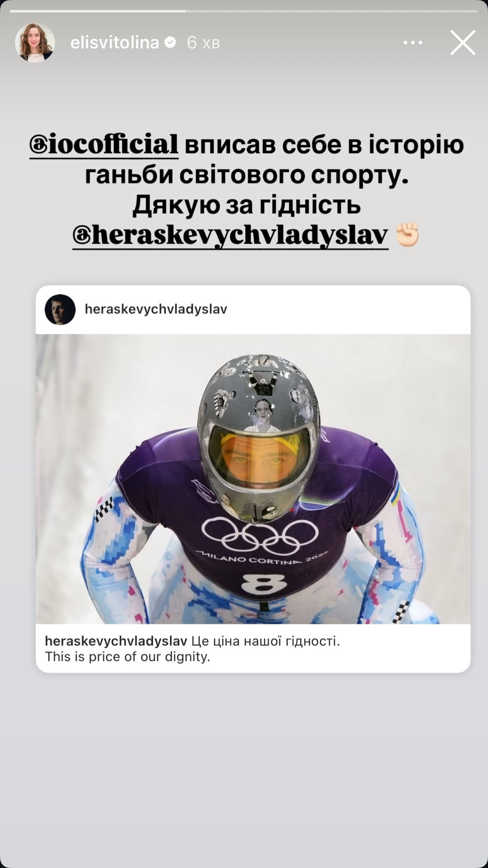This screenshot has height=868, width=488.
Task: Open the three-dot story options menu
Action: [413, 43]
